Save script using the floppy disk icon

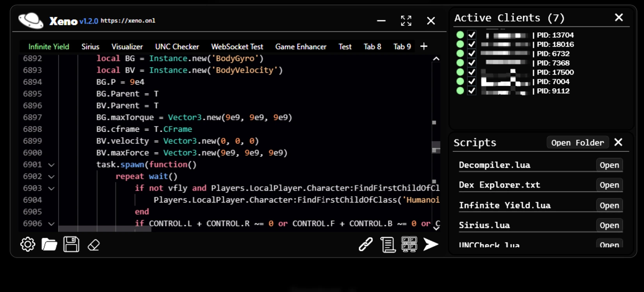(71, 244)
